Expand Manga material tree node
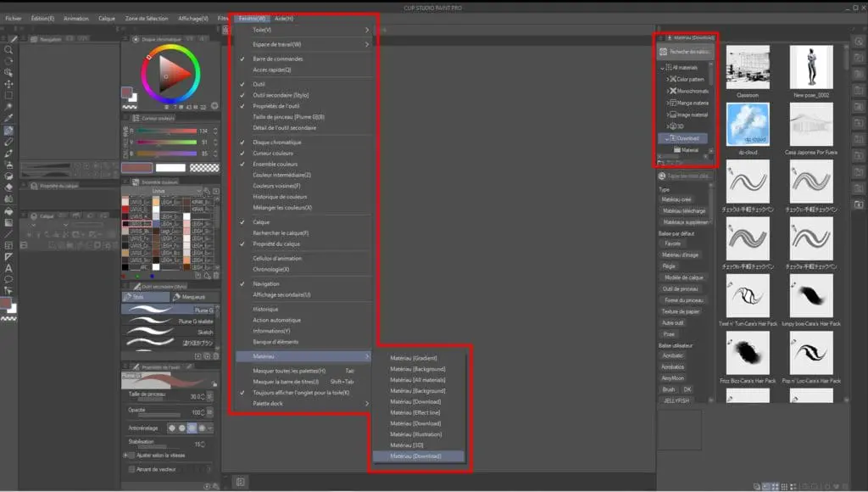 coord(668,103)
